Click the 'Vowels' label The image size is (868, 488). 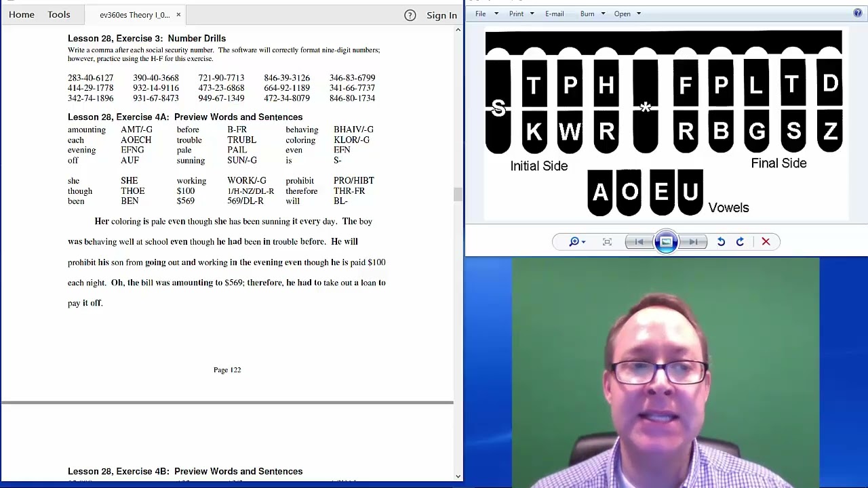tap(728, 208)
